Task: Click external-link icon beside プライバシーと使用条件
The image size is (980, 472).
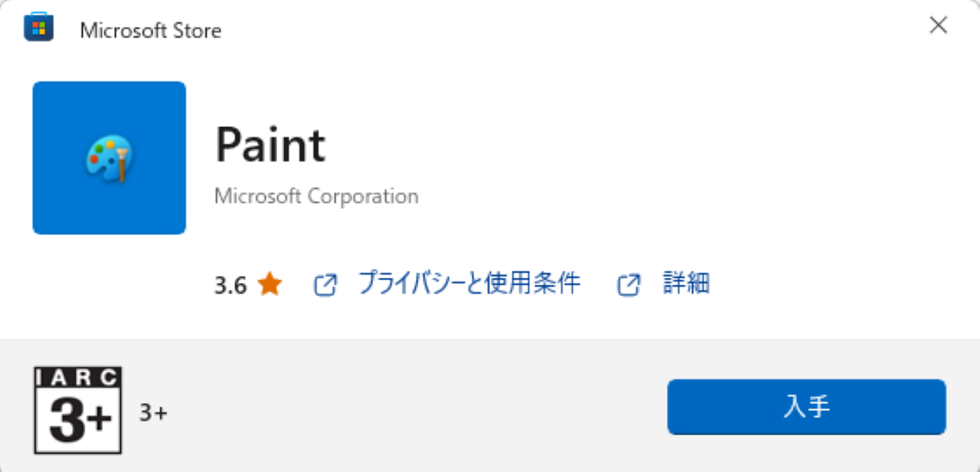Action: coord(325,285)
